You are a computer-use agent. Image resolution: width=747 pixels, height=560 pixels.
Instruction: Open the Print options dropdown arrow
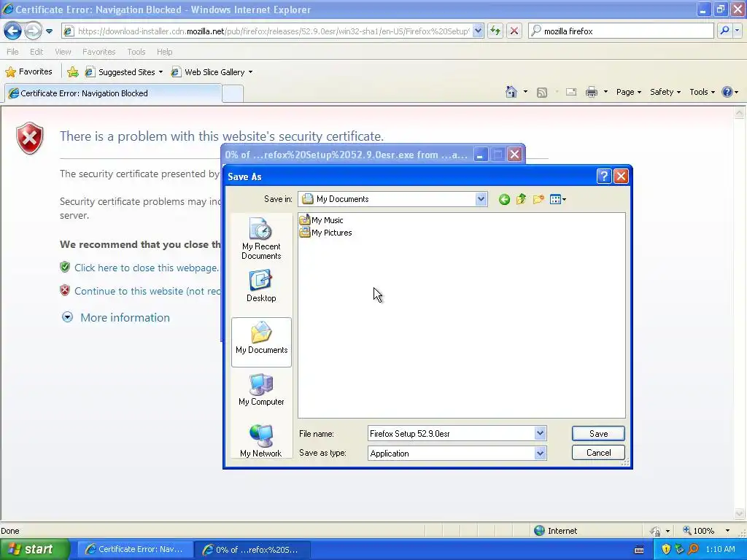[605, 92]
